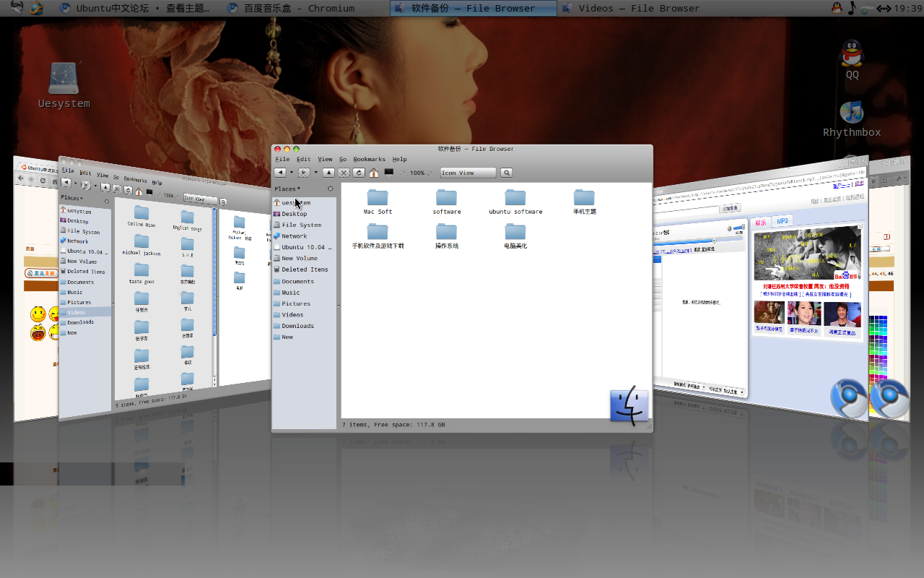Open Ubuntu 10.04 volume in 软件备份 sidebar
The width and height of the screenshot is (924, 578).
tap(304, 247)
